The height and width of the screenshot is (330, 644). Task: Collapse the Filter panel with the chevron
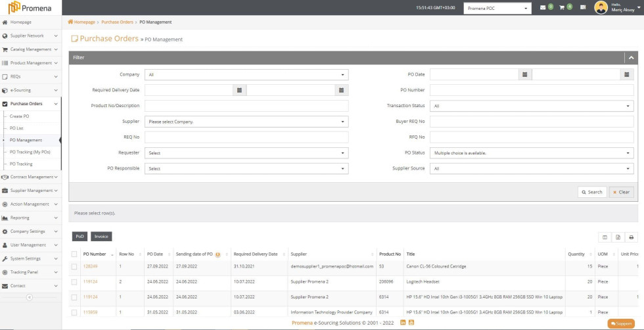coord(630,58)
